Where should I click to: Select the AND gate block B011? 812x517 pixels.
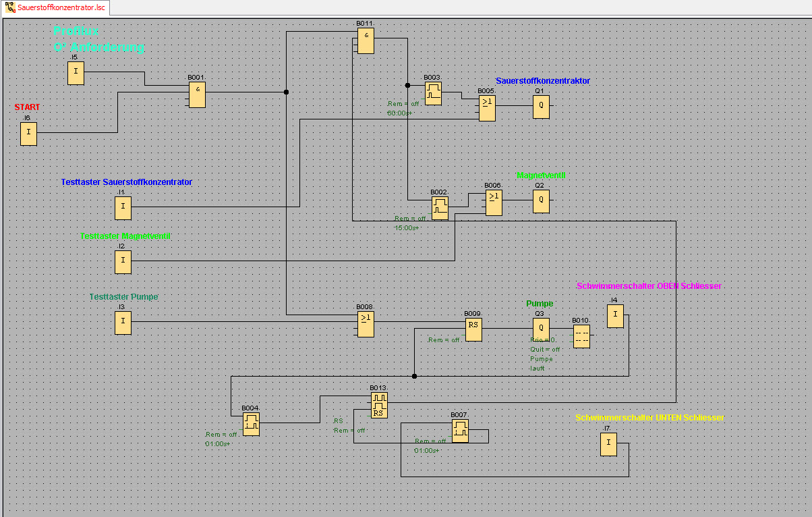366,41
